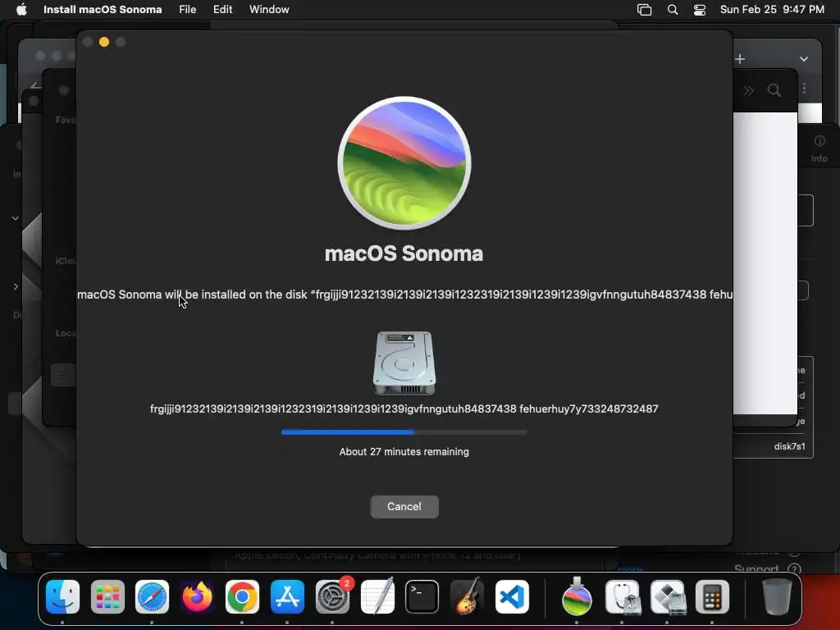Open App Store from the Dock

[287, 597]
